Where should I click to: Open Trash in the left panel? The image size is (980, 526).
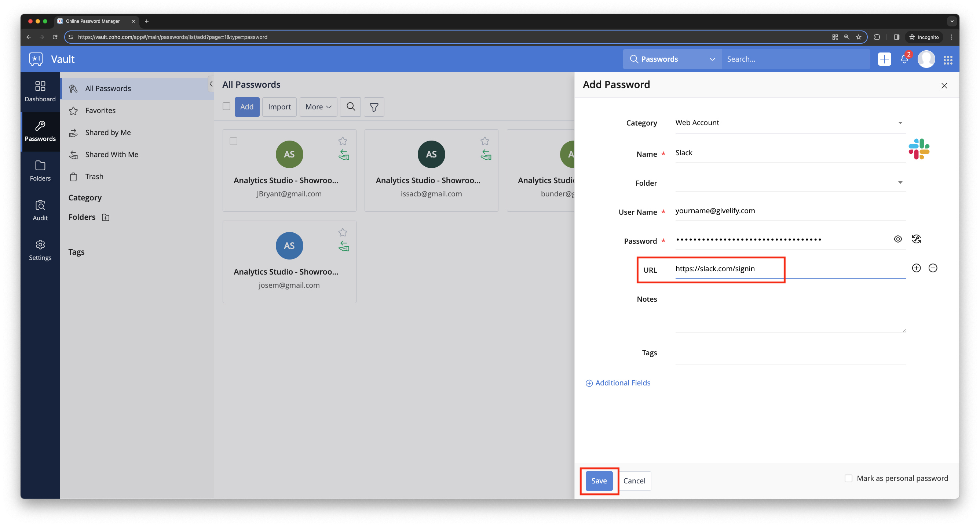click(x=137, y=177)
